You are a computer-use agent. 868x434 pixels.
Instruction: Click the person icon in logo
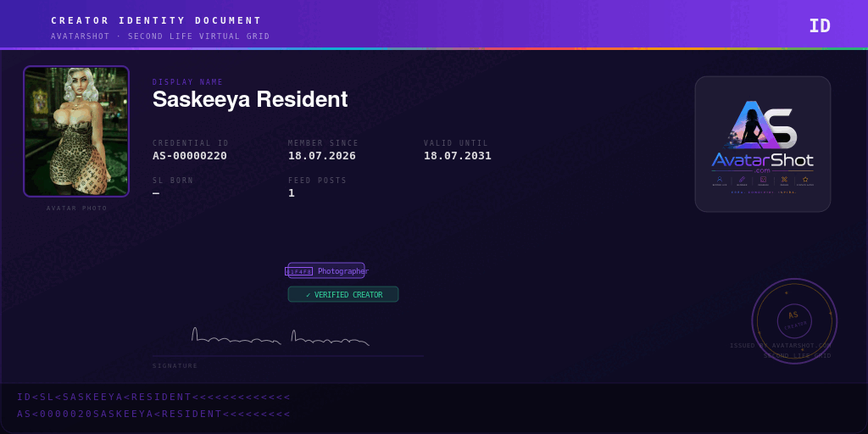pos(720,180)
